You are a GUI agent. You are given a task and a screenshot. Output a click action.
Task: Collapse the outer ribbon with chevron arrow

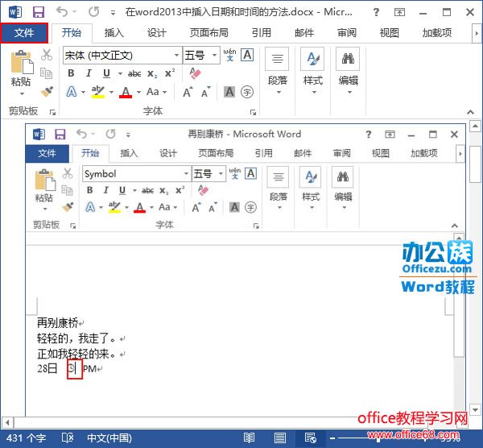click(470, 112)
